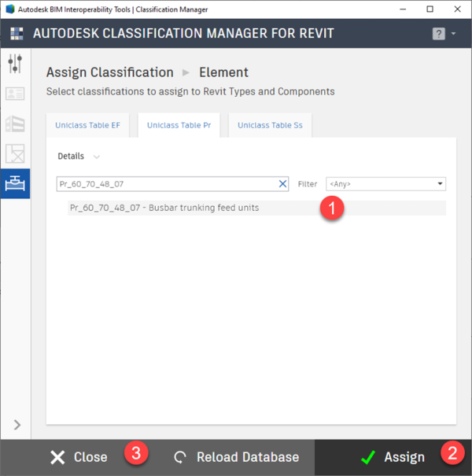This screenshot has height=476, width=472.
Task: Switch to the Uniclass Table EF tab
Action: pos(87,125)
